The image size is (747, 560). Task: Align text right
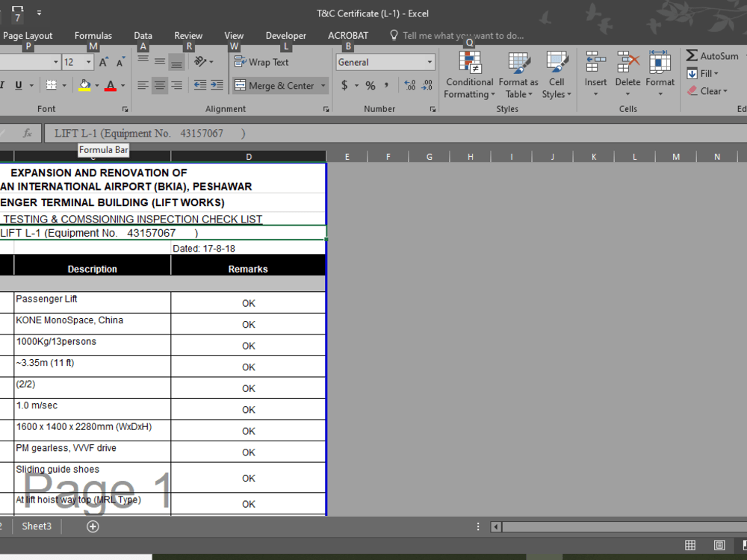176,86
